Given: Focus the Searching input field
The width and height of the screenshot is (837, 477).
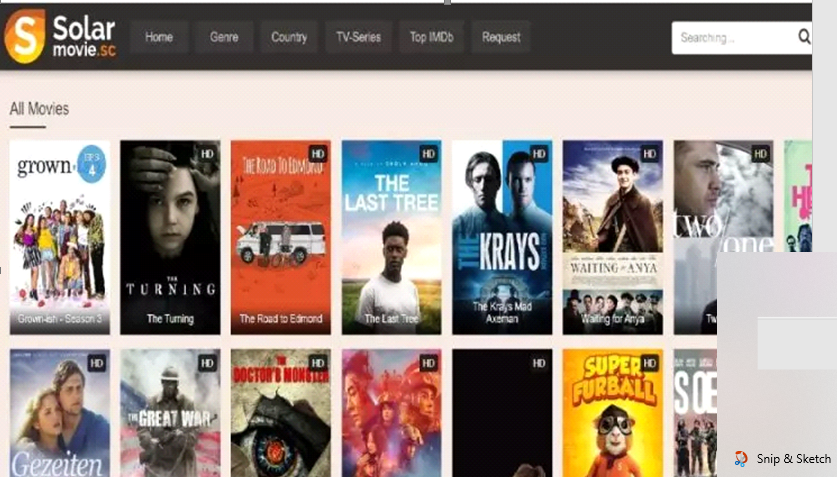Looking at the screenshot, I should pos(741,37).
